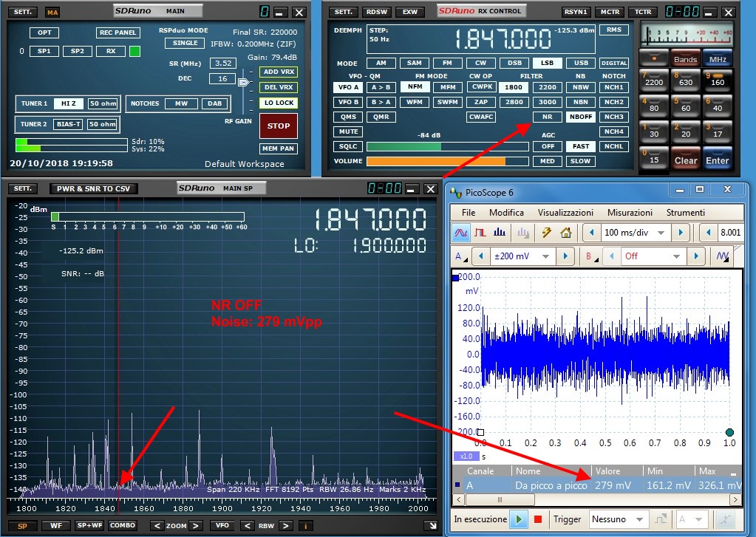The height and width of the screenshot is (537, 756).
Task: Toggle the NBOFF noise blanker button
Action: pyautogui.click(x=581, y=117)
